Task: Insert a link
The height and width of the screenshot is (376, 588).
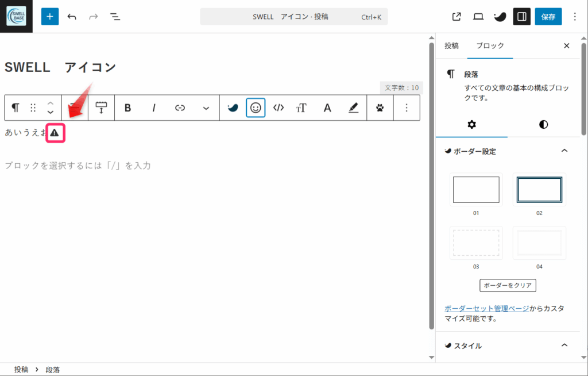Action: click(x=180, y=108)
